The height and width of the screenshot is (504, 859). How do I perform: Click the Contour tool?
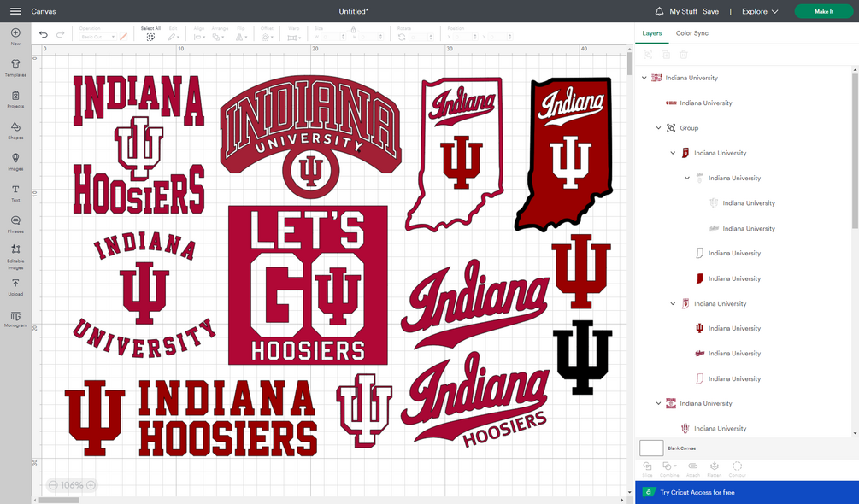738,469
